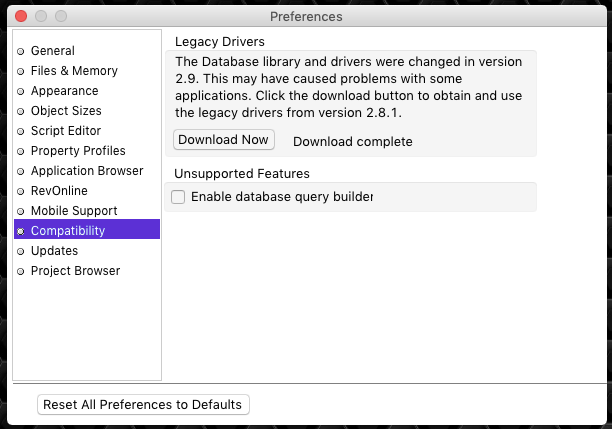Click bullet icon beside General

(x=21, y=51)
